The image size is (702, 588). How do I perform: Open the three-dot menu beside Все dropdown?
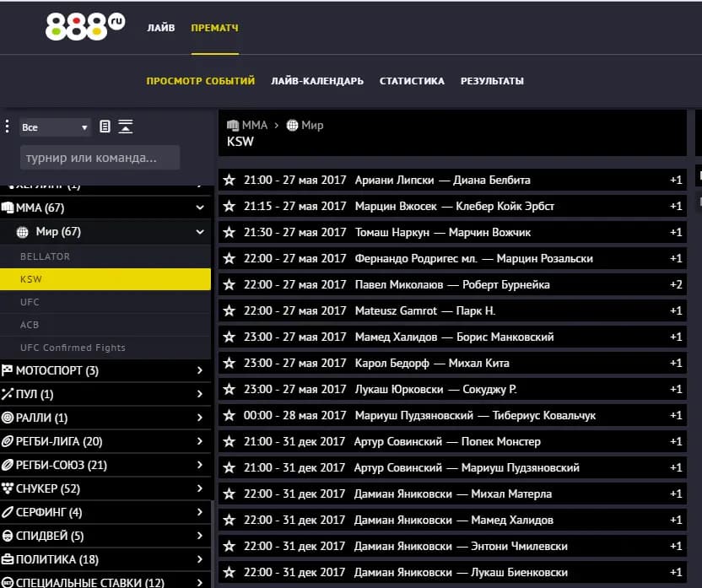[x=7, y=127]
